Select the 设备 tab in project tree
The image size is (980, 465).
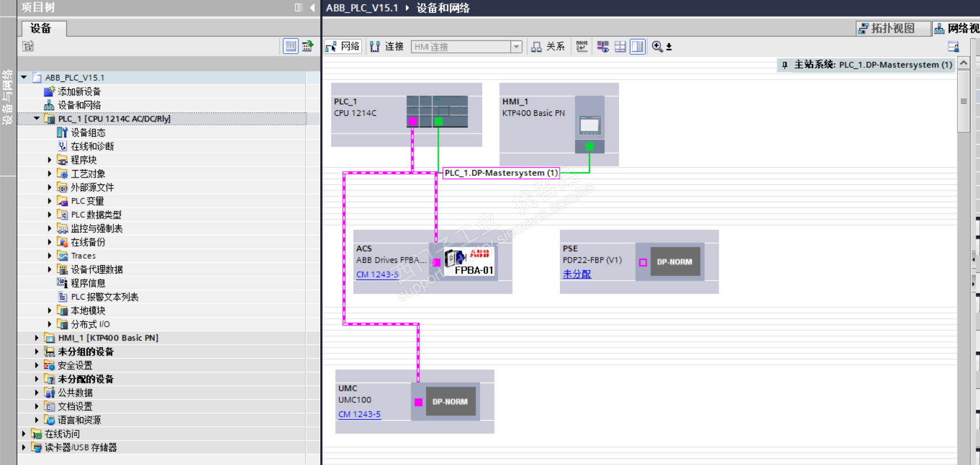click(44, 28)
